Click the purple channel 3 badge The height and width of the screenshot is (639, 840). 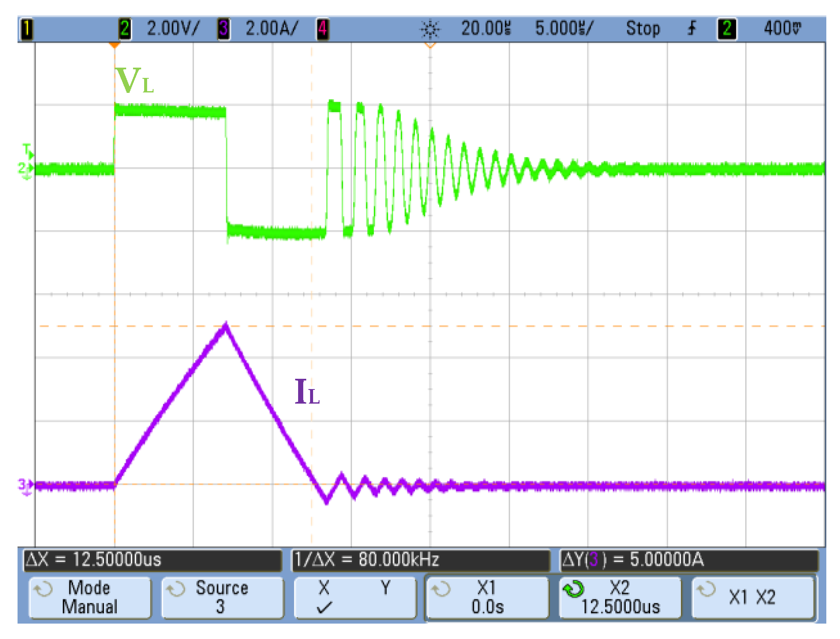[x=223, y=29]
